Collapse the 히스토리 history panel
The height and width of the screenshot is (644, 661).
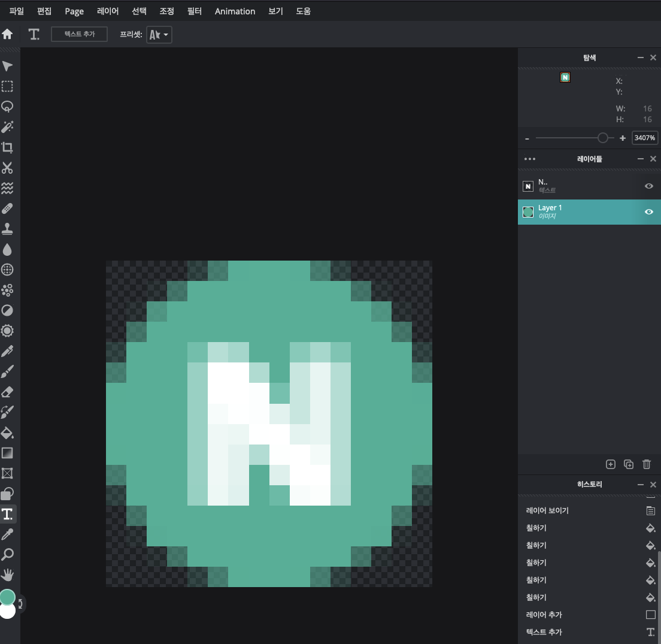point(641,485)
